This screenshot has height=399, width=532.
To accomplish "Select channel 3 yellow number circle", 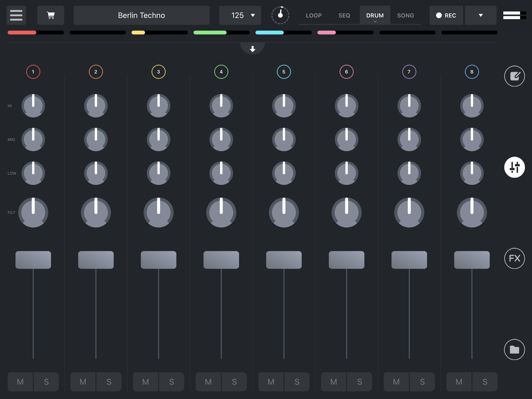I will (159, 72).
